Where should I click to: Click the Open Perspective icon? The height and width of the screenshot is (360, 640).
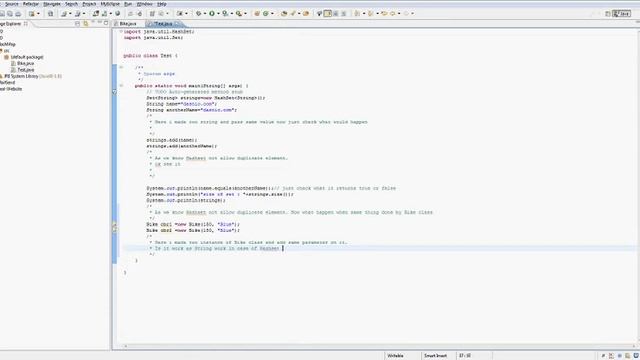click(607, 13)
